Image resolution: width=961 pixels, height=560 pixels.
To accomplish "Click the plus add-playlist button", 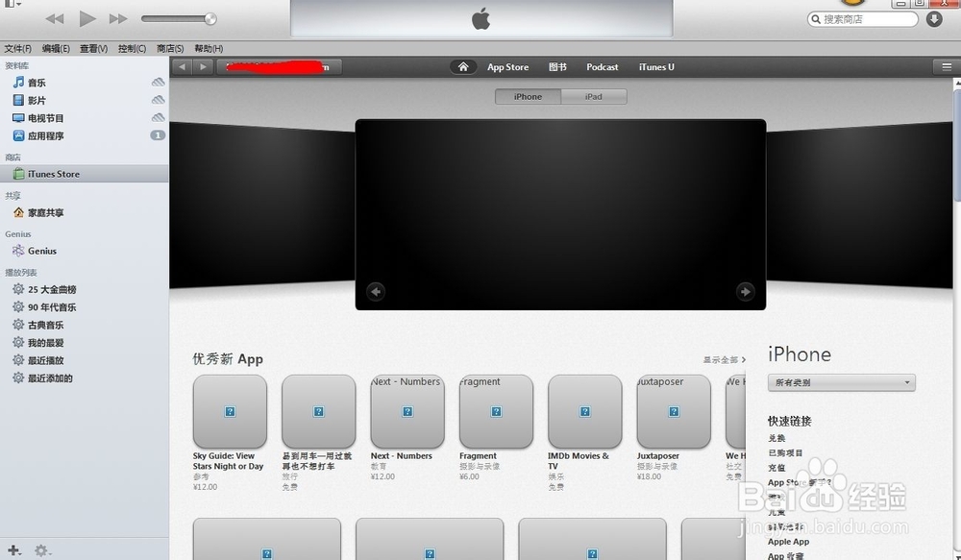I will [x=13, y=550].
